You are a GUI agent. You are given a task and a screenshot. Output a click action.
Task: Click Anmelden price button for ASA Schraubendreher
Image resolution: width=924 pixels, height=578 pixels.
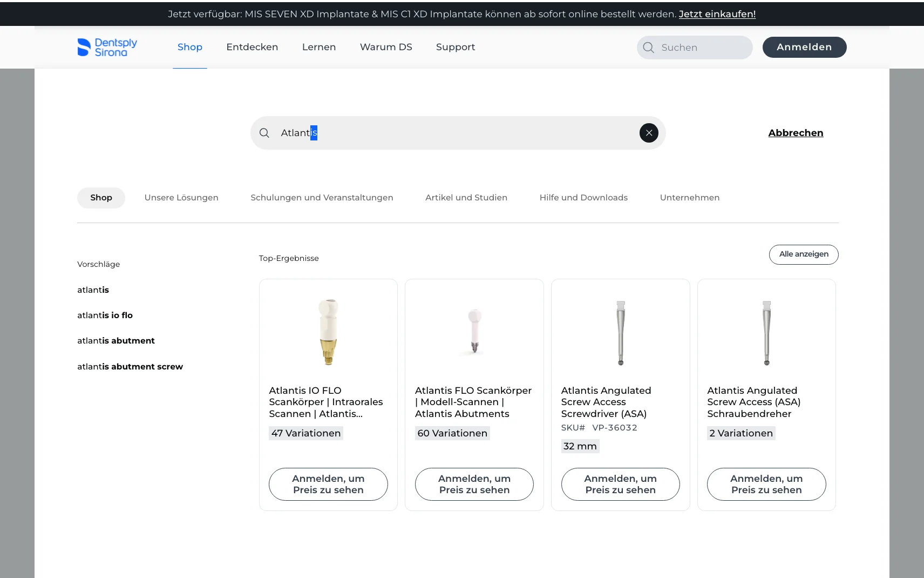(x=766, y=485)
